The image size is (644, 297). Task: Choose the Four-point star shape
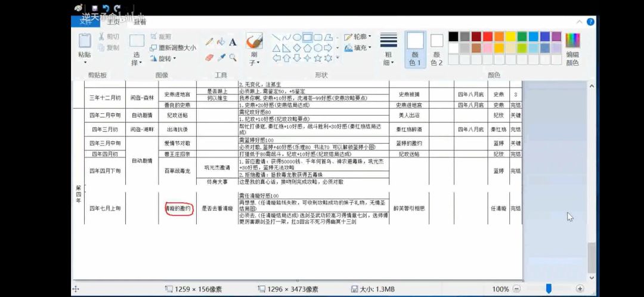click(x=307, y=58)
